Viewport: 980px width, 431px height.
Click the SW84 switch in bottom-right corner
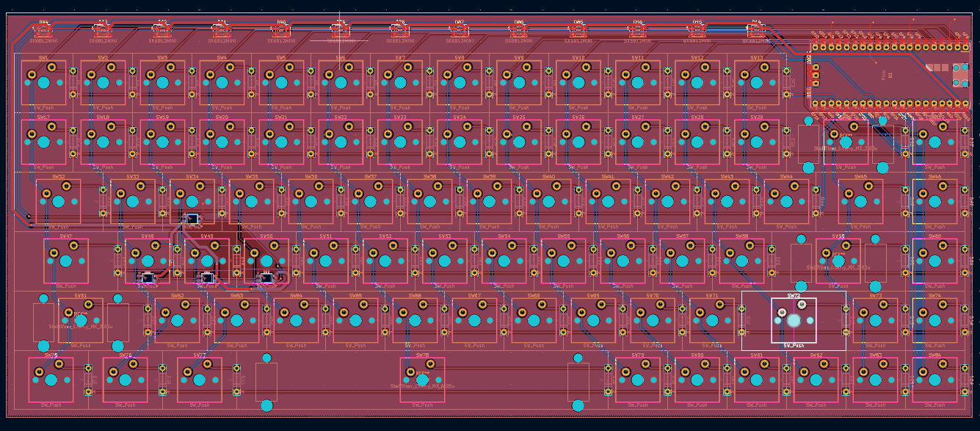tap(934, 380)
